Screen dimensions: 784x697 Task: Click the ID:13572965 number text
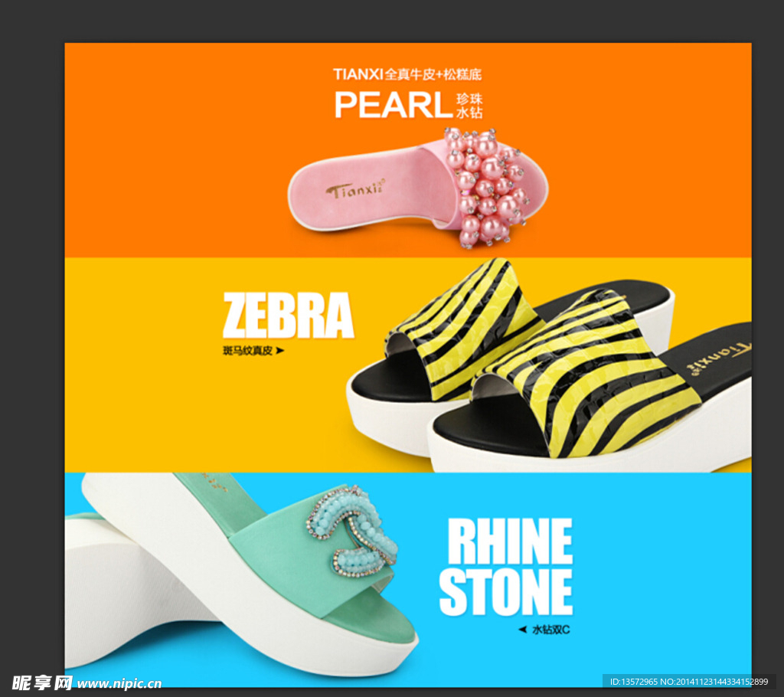pyautogui.click(x=633, y=682)
